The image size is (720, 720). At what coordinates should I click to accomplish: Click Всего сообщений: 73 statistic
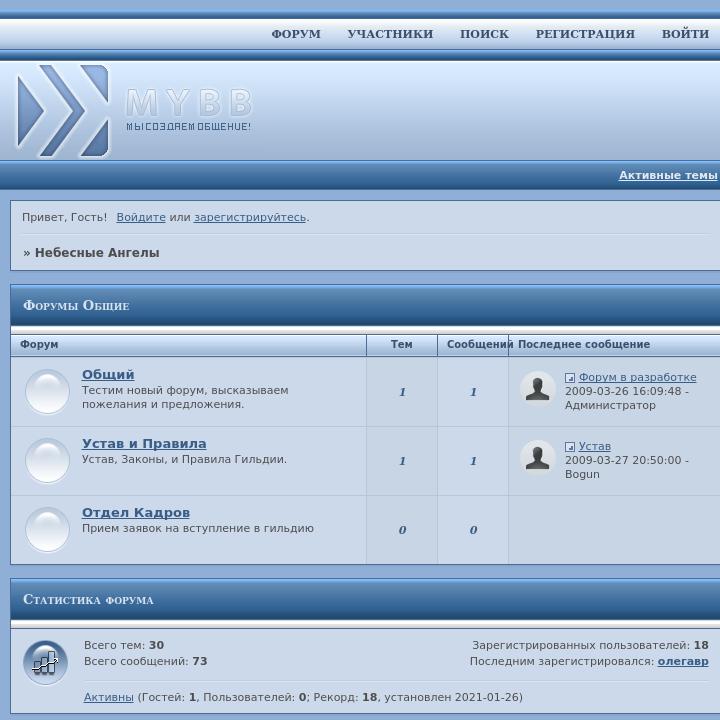click(x=146, y=661)
